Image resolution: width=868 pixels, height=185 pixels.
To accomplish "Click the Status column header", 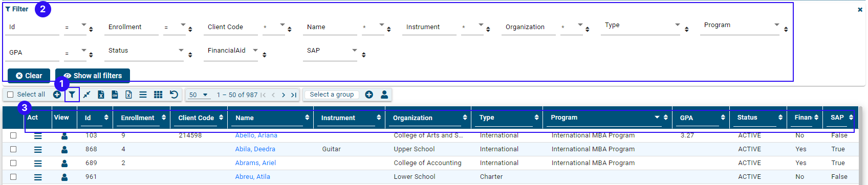I will coord(747,118).
